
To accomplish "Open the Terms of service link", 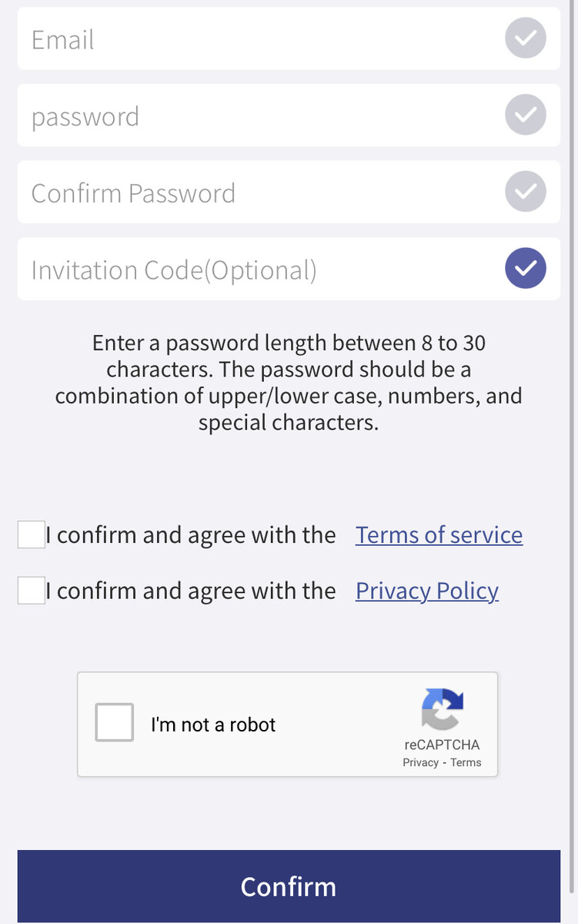I will pos(439,534).
